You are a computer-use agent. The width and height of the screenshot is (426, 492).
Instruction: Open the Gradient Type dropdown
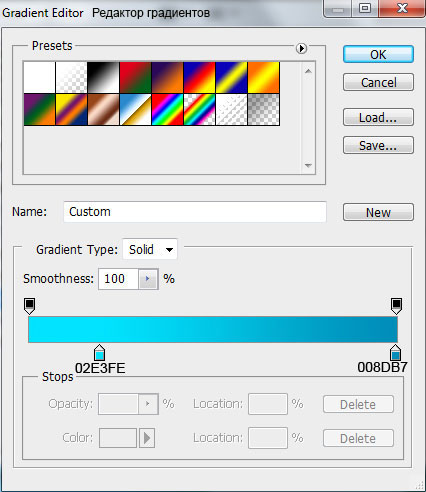(150, 249)
